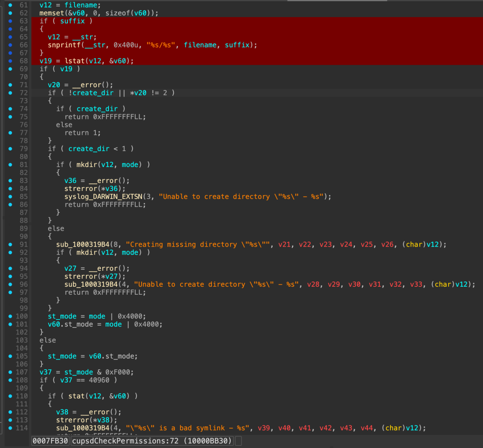Select *v20 on line 72

tap(138, 93)
